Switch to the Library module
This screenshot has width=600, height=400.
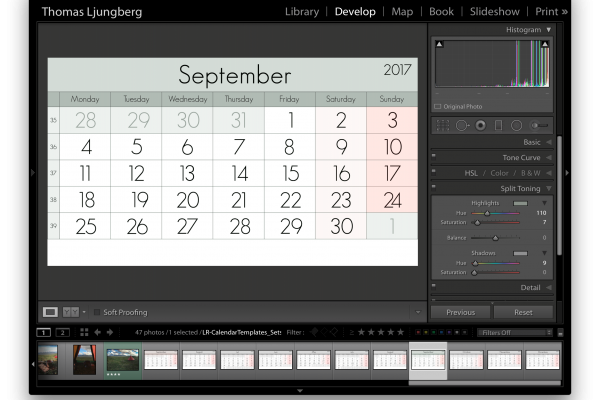(302, 12)
